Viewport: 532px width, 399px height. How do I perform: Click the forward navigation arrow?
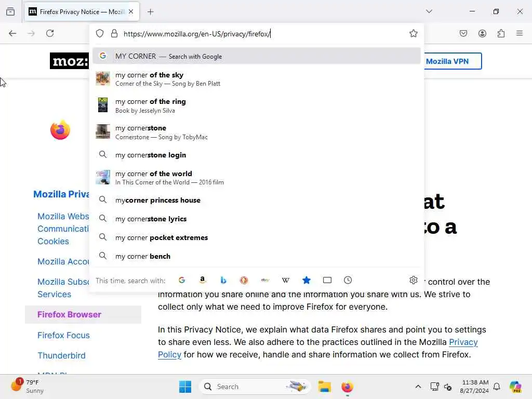point(31,33)
